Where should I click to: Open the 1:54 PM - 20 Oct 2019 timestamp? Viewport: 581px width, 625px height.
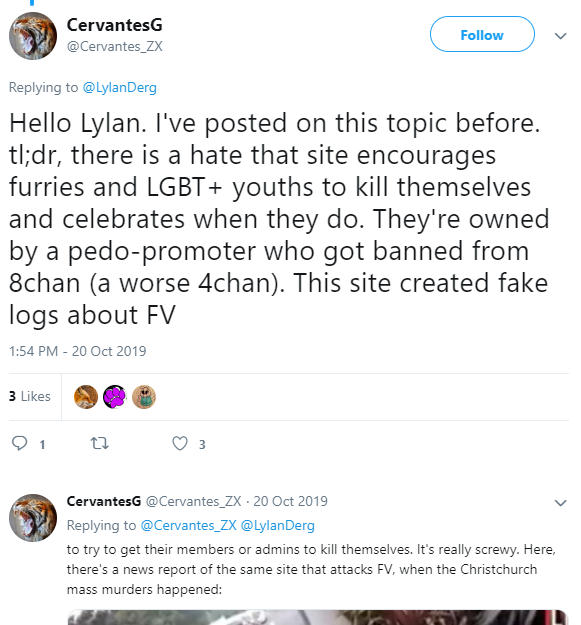78,351
